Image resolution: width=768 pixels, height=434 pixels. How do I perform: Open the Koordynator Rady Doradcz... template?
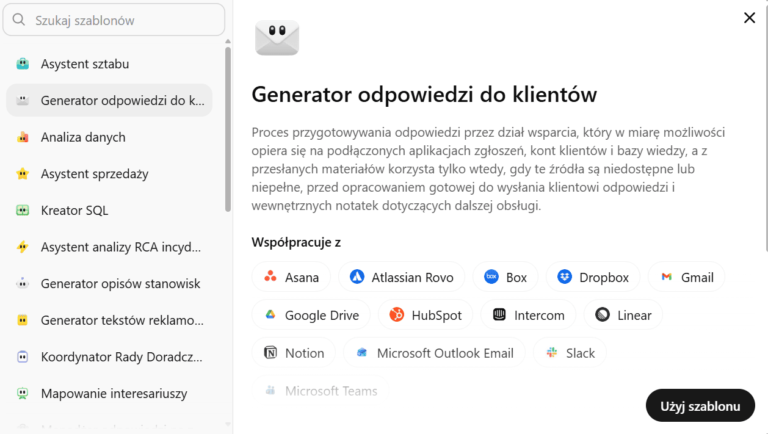pyautogui.click(x=109, y=357)
